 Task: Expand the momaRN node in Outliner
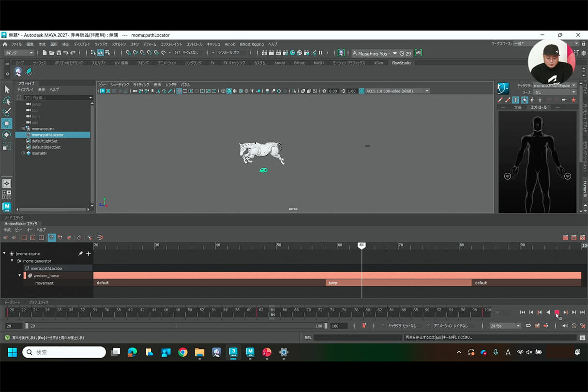[23, 153]
